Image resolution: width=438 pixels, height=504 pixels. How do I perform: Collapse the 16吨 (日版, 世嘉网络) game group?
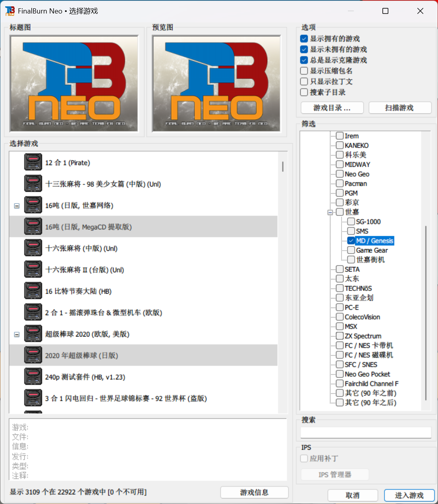[x=17, y=206]
